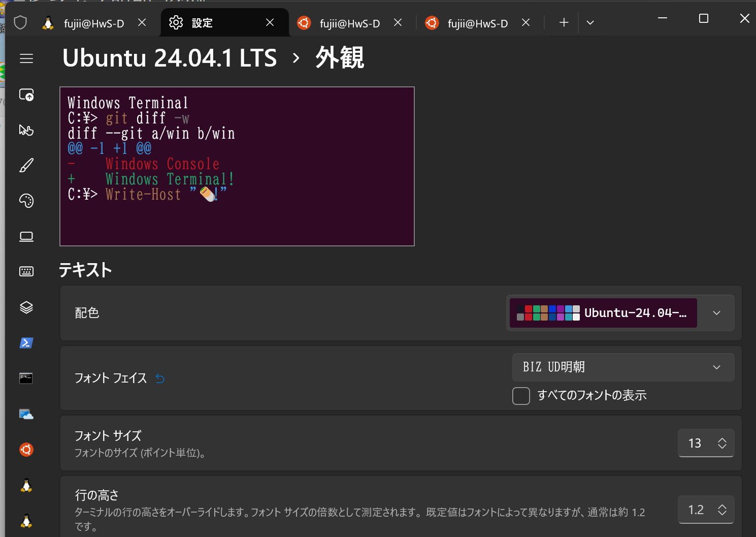Switch to middle Ubuntu fujii@HwS-D tab
The height and width of the screenshot is (537, 756).
tap(350, 23)
